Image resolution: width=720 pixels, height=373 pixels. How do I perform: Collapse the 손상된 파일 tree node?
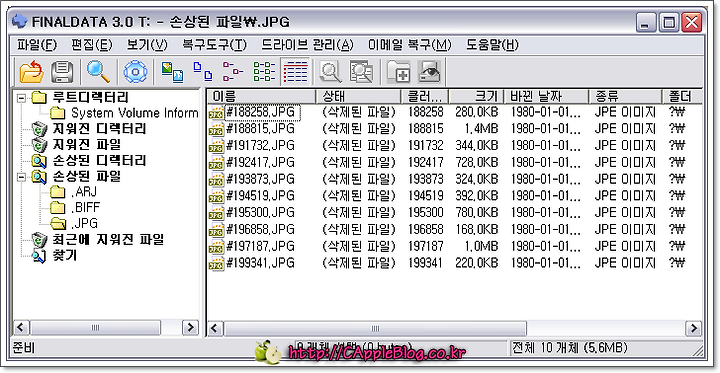(x=21, y=176)
